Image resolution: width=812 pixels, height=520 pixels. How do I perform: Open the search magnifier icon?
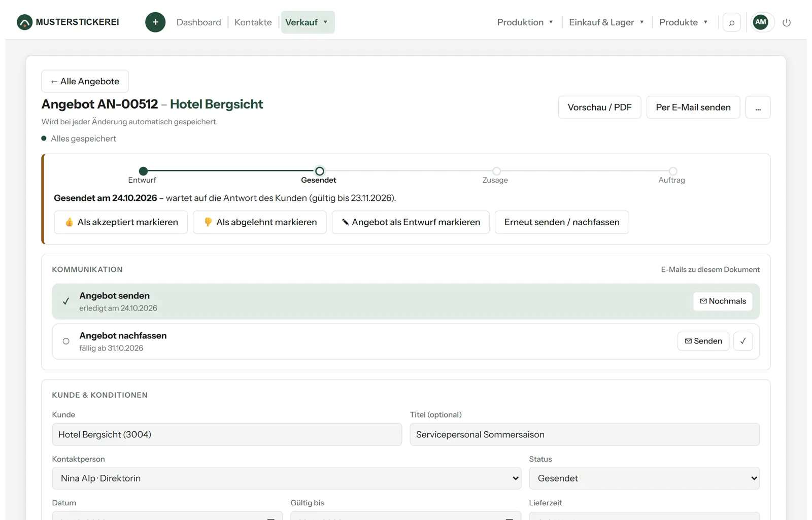(x=731, y=22)
